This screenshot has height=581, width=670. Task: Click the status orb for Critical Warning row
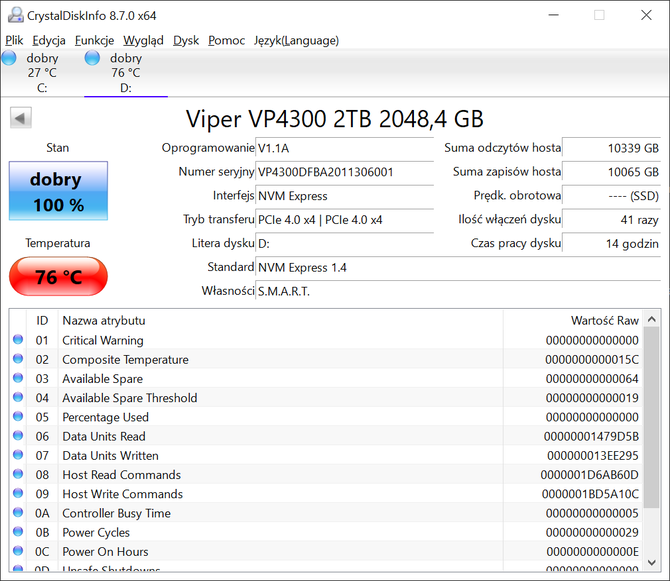point(18,339)
